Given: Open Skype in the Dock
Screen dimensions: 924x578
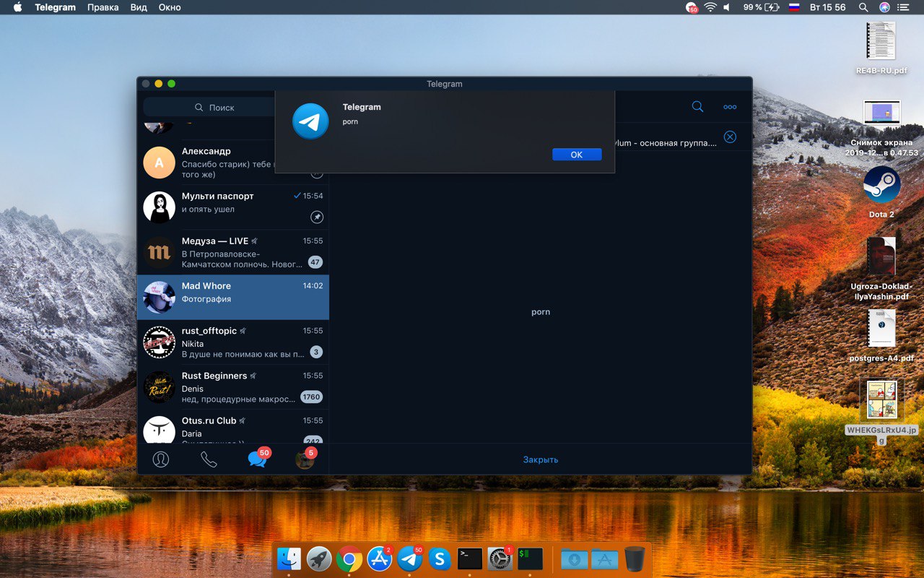Looking at the screenshot, I should [x=440, y=558].
